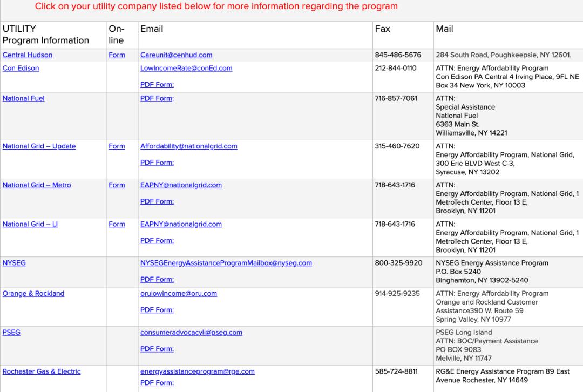The width and height of the screenshot is (583, 392).
Task: Click the energyassistanceprogram@rge.com email link
Action: coord(198,371)
